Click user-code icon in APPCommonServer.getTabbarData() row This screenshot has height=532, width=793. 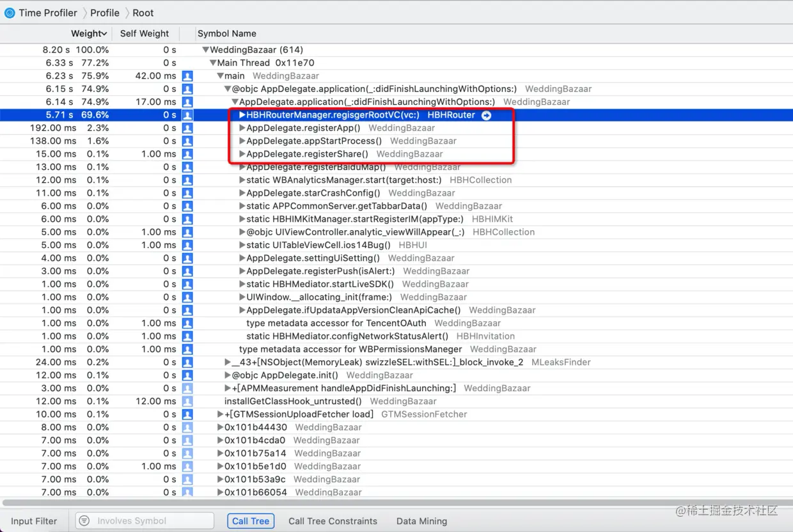click(187, 206)
